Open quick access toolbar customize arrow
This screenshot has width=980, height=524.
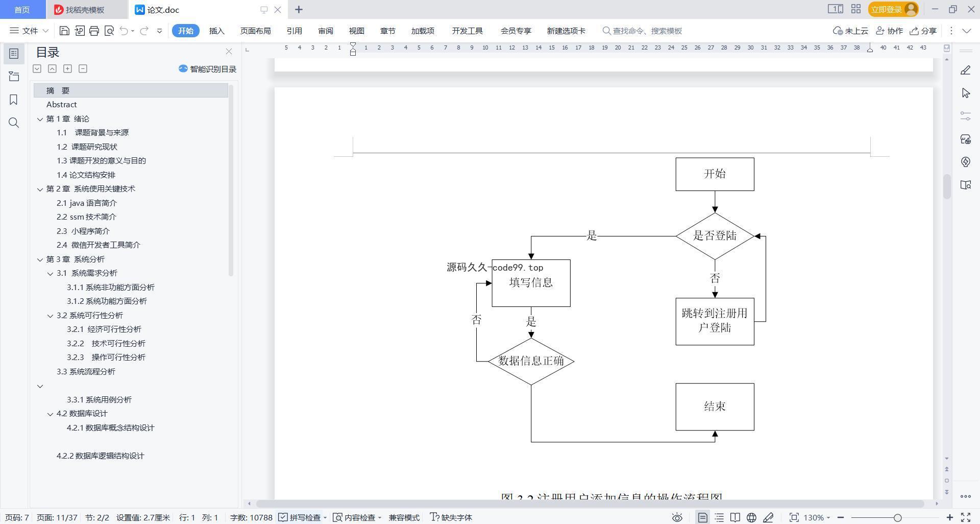tap(159, 31)
